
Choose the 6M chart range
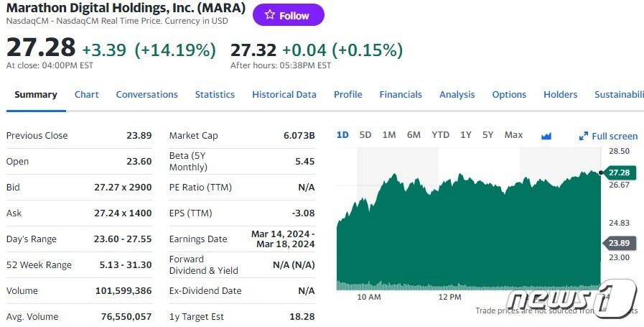[414, 135]
